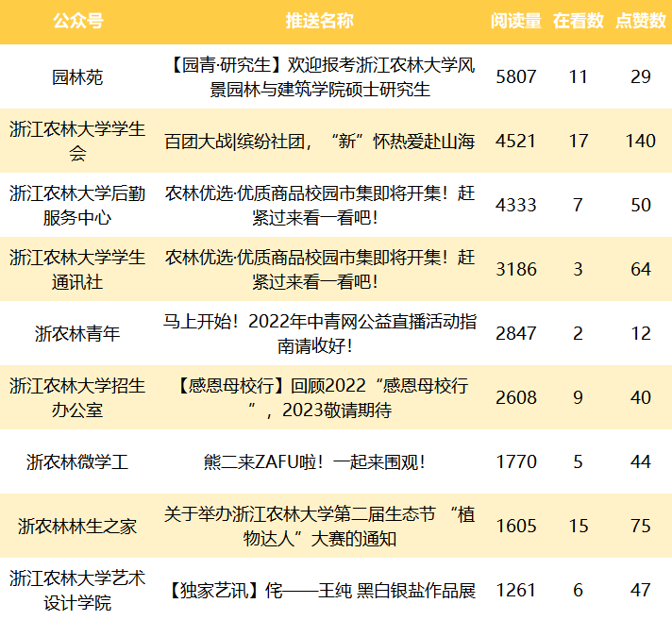Select the 浙江农林大学招生办公室 account cell

click(x=77, y=397)
